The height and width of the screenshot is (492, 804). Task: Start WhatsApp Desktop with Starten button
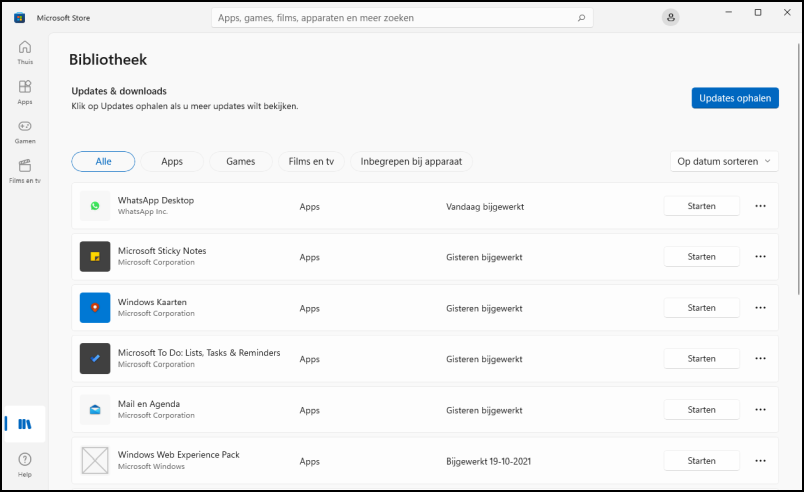(x=701, y=206)
